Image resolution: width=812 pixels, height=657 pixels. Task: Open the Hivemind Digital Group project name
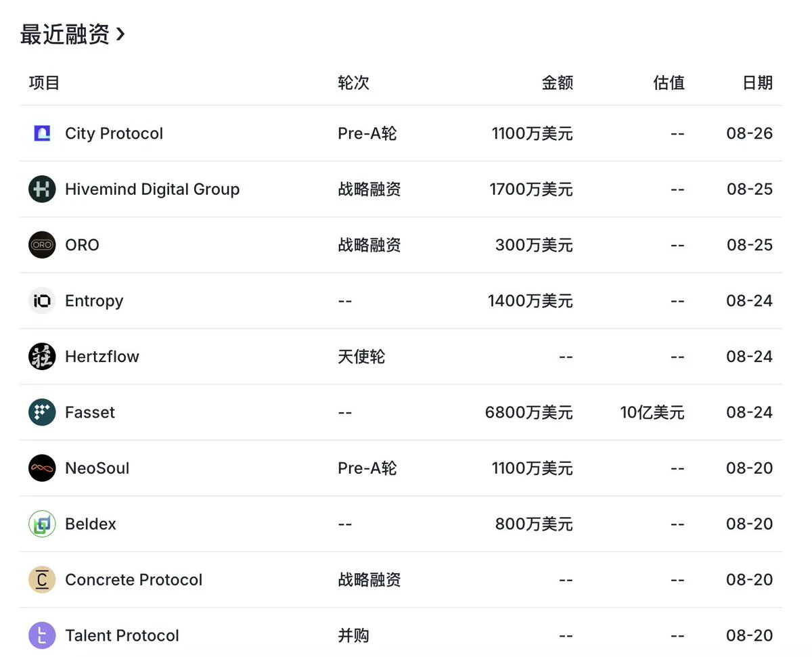(152, 189)
